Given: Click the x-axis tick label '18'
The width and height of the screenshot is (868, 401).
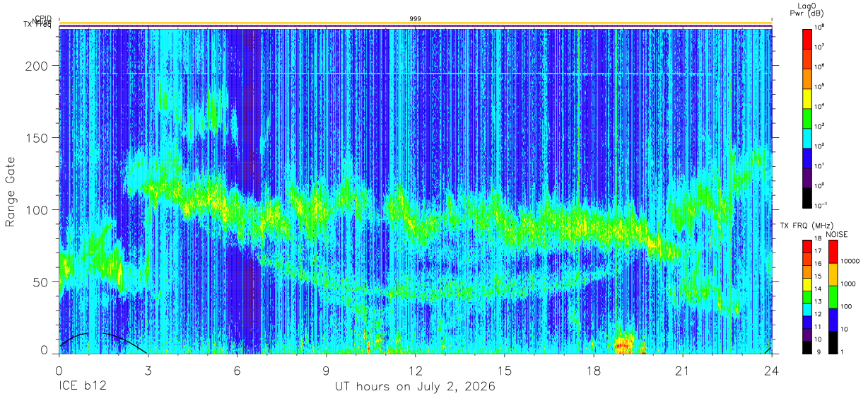Looking at the screenshot, I should [x=593, y=371].
